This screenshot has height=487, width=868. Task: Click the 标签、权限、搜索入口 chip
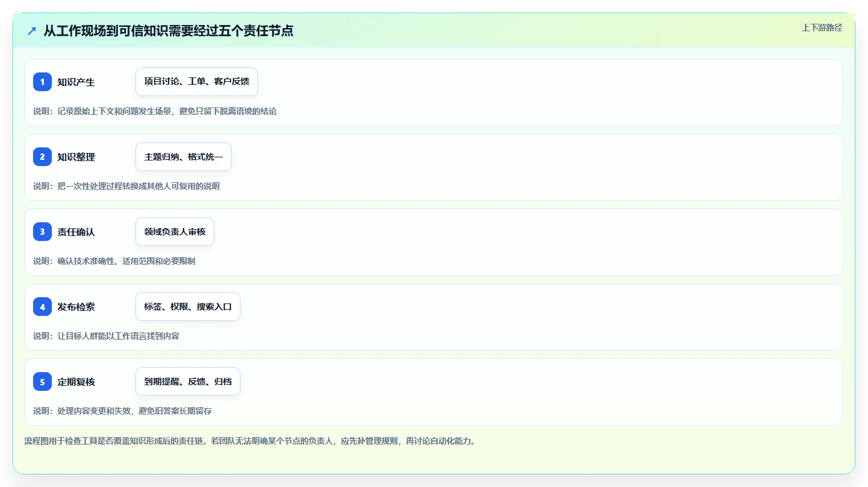[188, 307]
